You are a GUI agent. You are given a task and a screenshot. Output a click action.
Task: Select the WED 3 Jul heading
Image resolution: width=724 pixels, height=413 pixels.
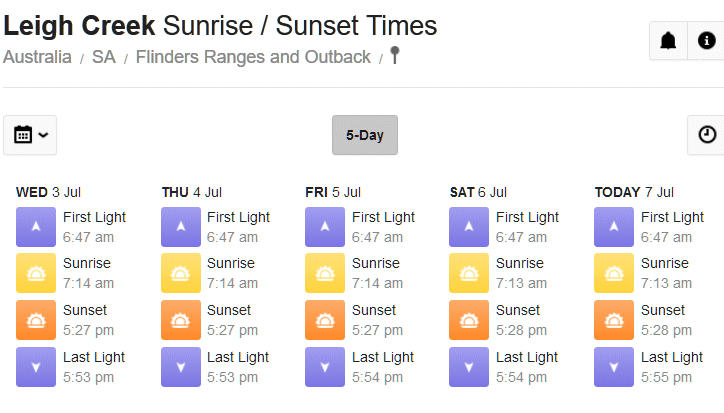click(x=48, y=192)
